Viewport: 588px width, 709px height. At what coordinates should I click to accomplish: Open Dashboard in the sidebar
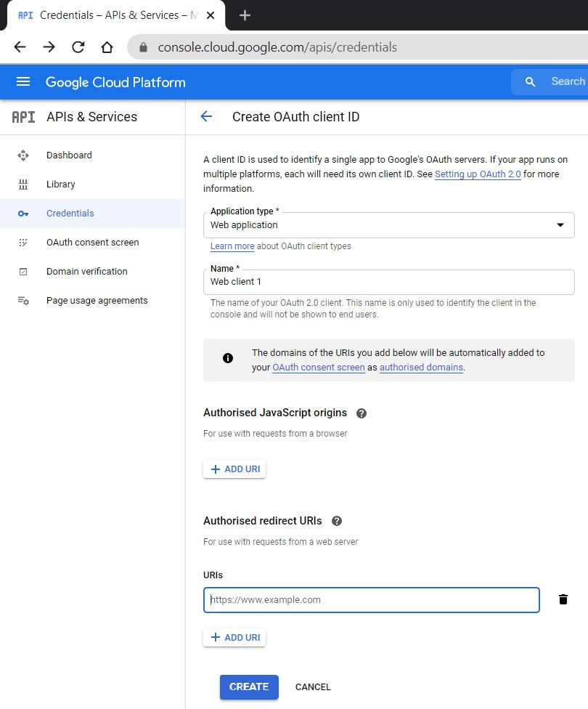tap(69, 155)
